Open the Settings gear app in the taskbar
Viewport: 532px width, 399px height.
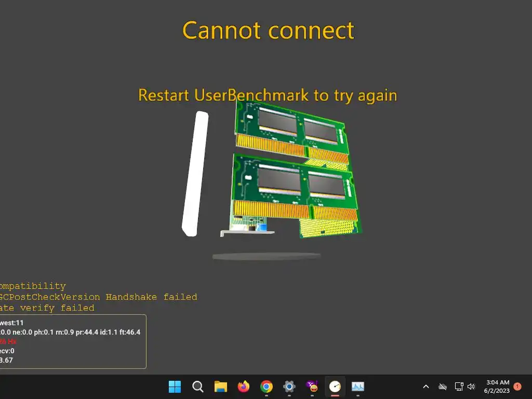289,387
